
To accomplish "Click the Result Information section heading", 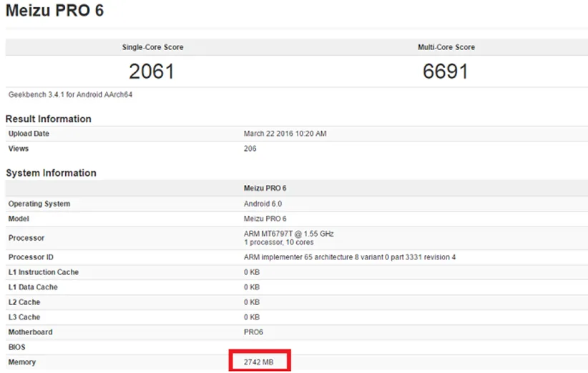I will tap(49, 119).
